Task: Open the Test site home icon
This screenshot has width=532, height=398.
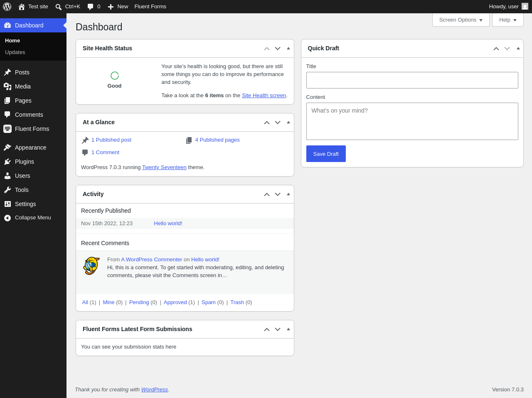Action: pos(22,7)
